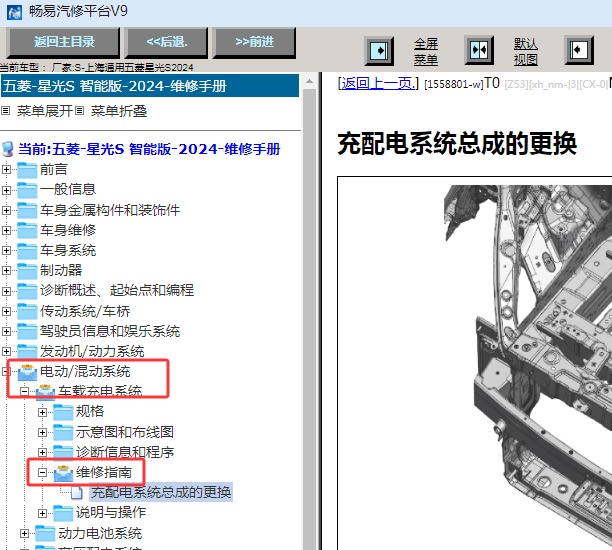This screenshot has width=612, height=550.
Task: Click the computer icon beside 当前 manual title
Action: tap(7, 149)
